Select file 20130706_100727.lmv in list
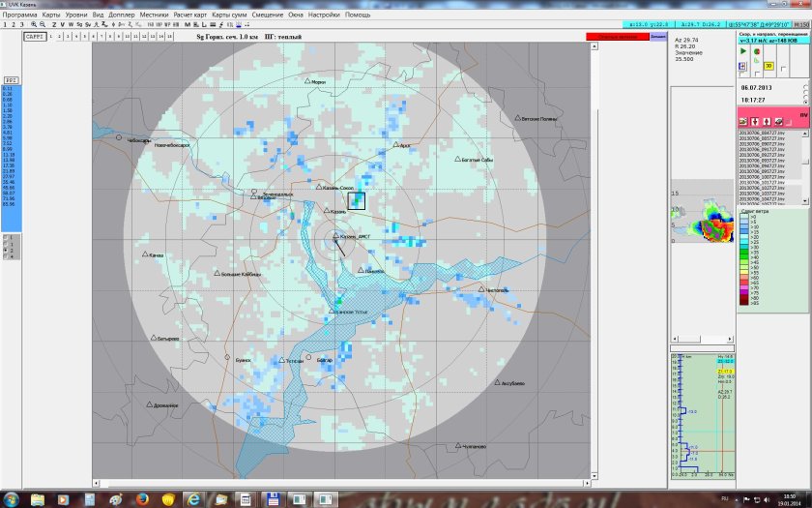 tap(762, 176)
